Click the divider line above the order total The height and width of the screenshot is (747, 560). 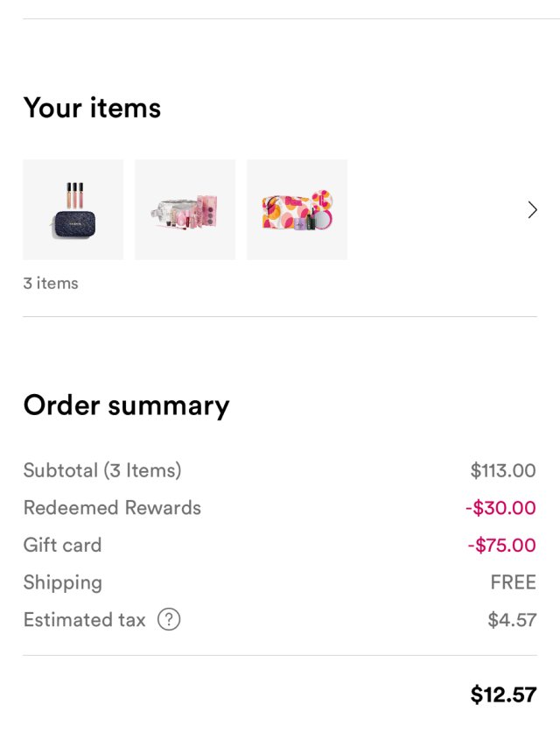(x=280, y=655)
